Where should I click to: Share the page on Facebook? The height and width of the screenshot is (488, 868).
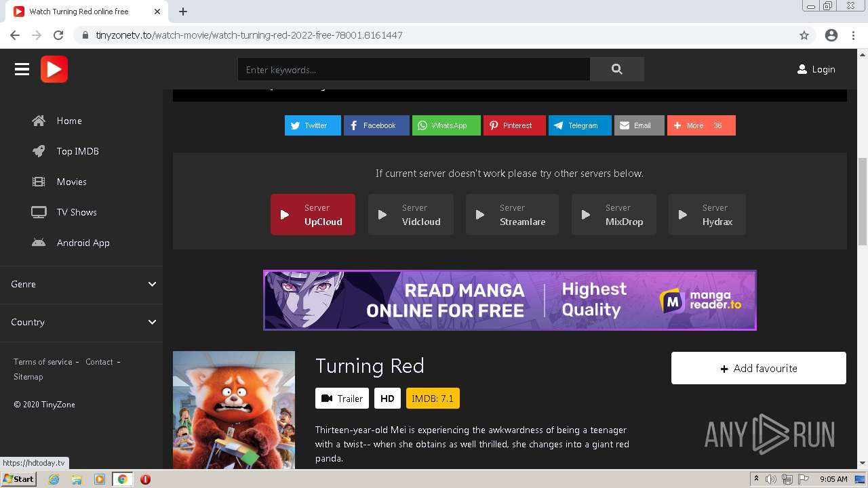point(376,125)
